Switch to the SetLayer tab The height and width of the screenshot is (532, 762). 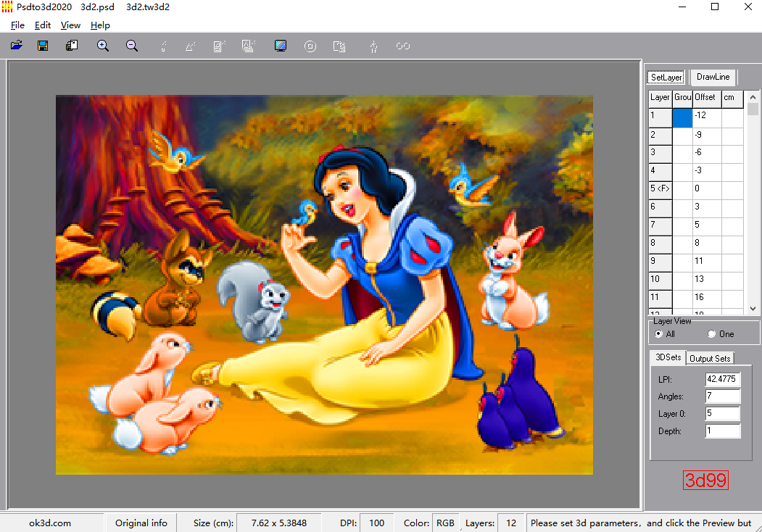pyautogui.click(x=666, y=78)
